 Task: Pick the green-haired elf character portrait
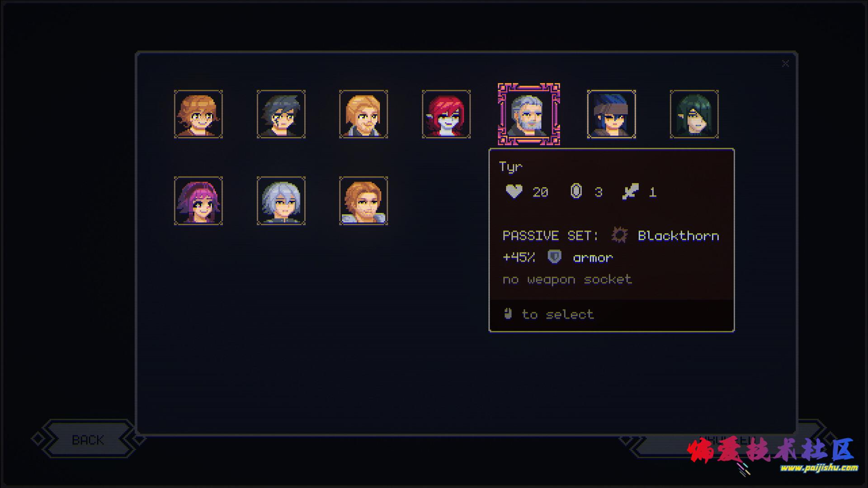coord(694,114)
